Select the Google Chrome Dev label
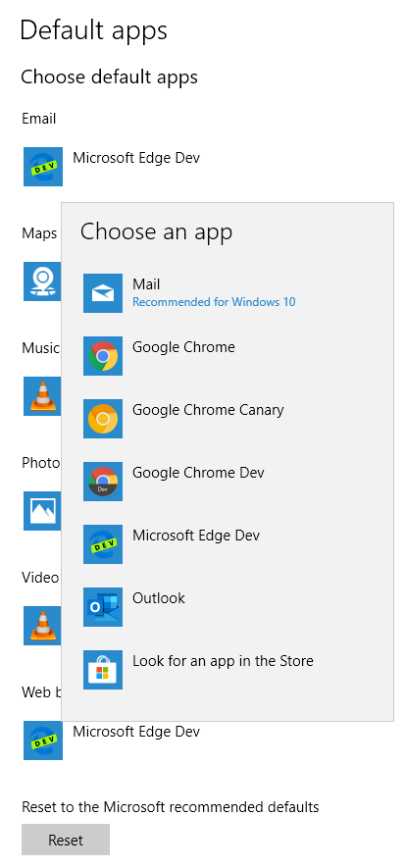Screen dimensions: 405x868 tap(198, 473)
